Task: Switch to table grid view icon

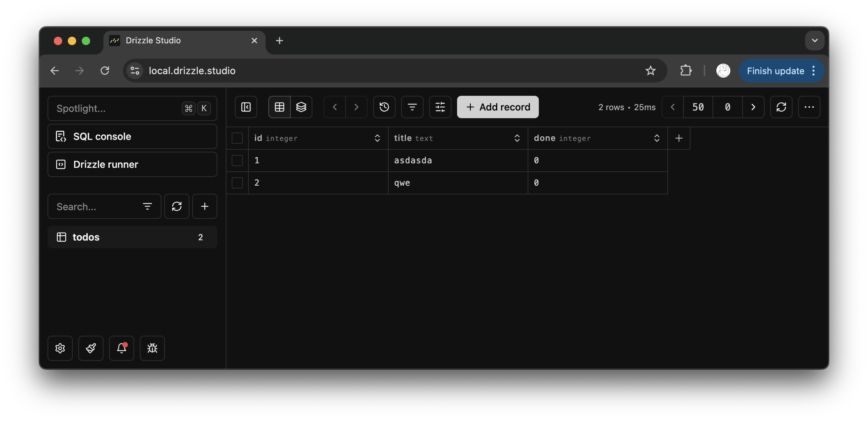Action: click(x=280, y=107)
